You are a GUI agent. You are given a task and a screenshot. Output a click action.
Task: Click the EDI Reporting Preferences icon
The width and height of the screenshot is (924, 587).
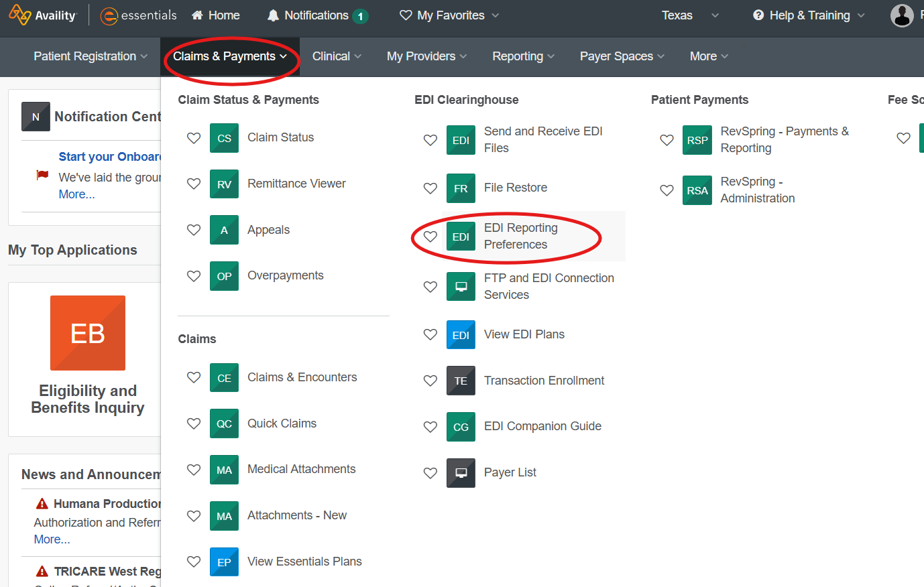461,237
